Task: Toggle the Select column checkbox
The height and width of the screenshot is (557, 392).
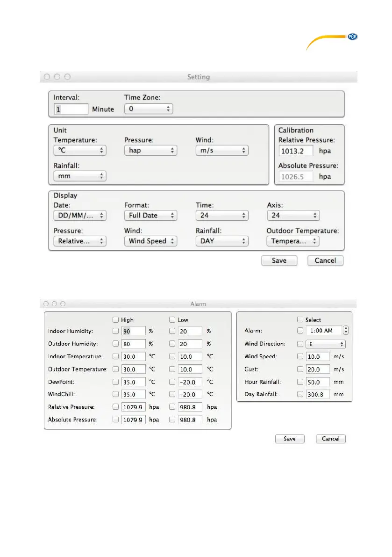Action: pyautogui.click(x=300, y=320)
